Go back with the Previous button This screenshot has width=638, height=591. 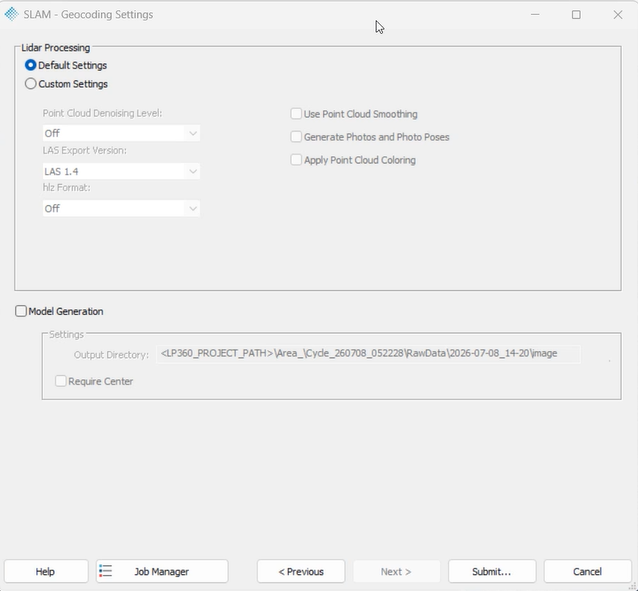pyautogui.click(x=301, y=571)
